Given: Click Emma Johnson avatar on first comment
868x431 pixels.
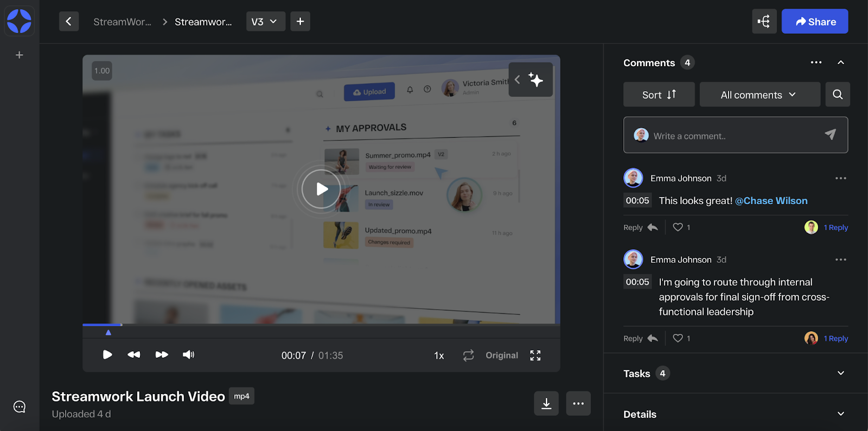Looking at the screenshot, I should (633, 178).
